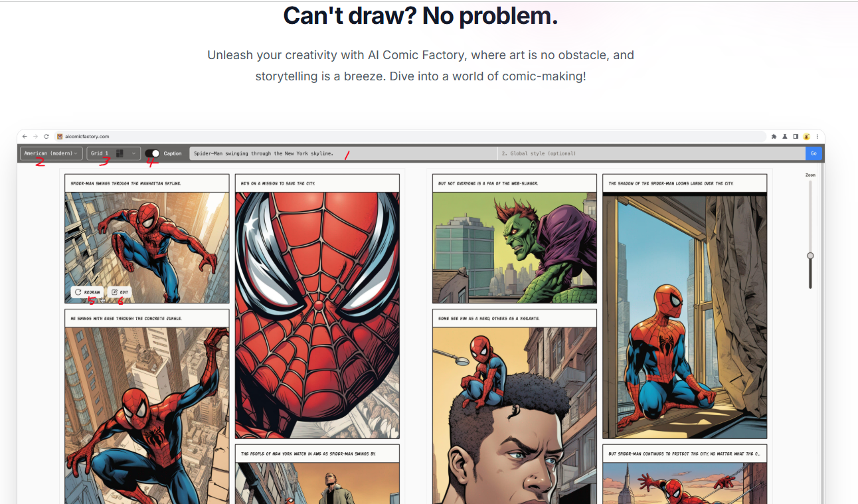Image resolution: width=858 pixels, height=504 pixels.
Task: Expand the Grid 1 layout dropdown
Action: point(114,153)
